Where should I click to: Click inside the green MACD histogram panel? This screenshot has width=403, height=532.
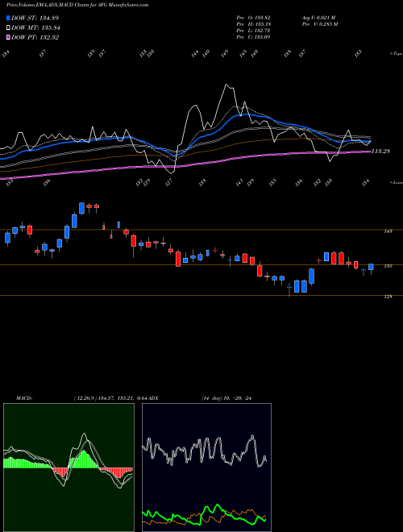point(69,468)
